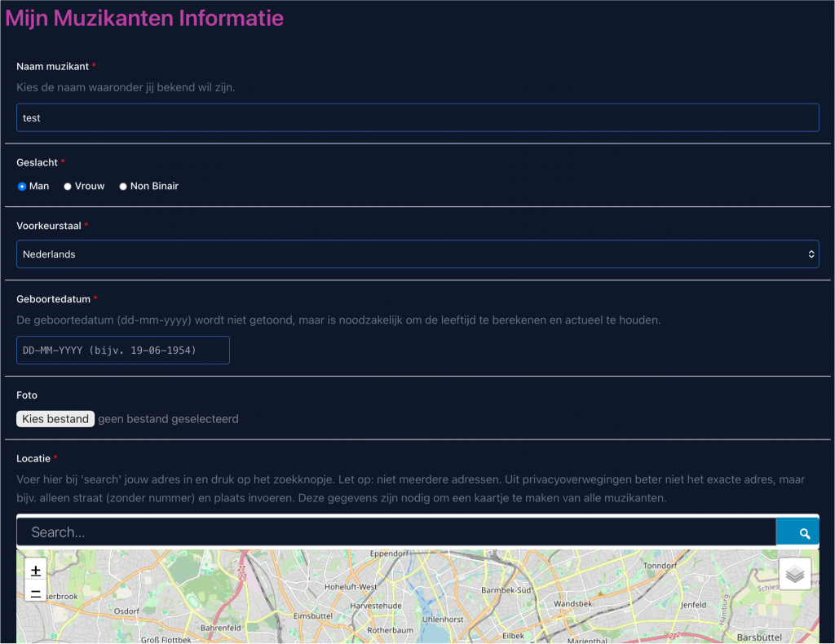Click into the Geboortedatum date field
The width and height of the screenshot is (835, 644).
123,351
